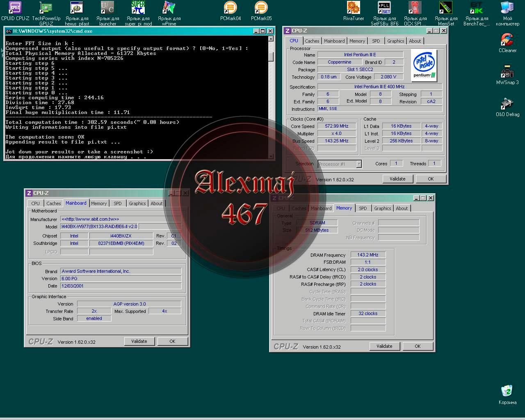The width and height of the screenshot is (525, 420).
Task: Click the Level 2 256 KBytes cache value
Action: coord(401,141)
